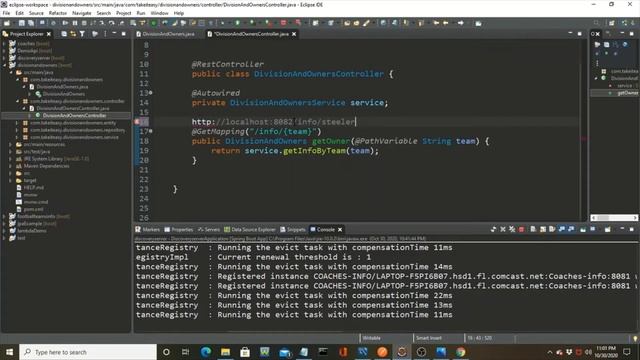Screen dimensions: 640x360
Task: Open the Project menu
Action: pos(123,13)
